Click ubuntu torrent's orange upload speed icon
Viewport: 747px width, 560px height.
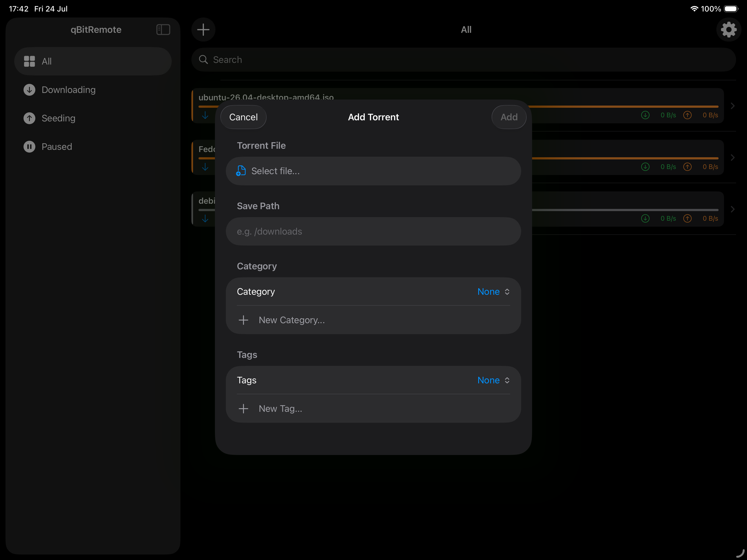688,115
